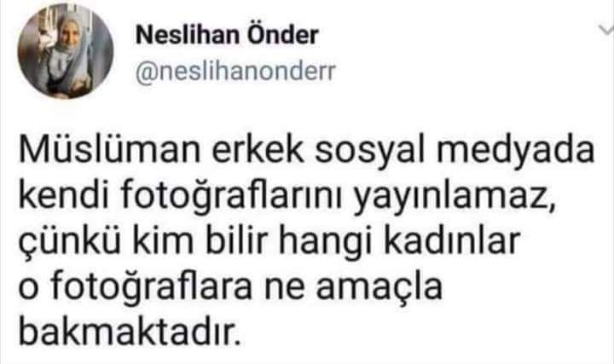Viewport: 614px width, 364px height.
Task: Open the @neslihanonderr handle link
Action: pyautogui.click(x=235, y=72)
